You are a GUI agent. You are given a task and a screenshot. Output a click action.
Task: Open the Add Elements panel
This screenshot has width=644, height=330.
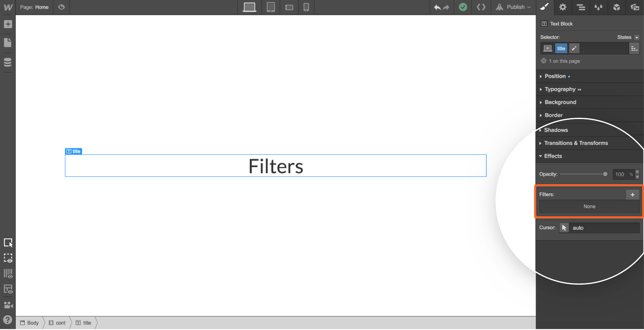[x=8, y=24]
